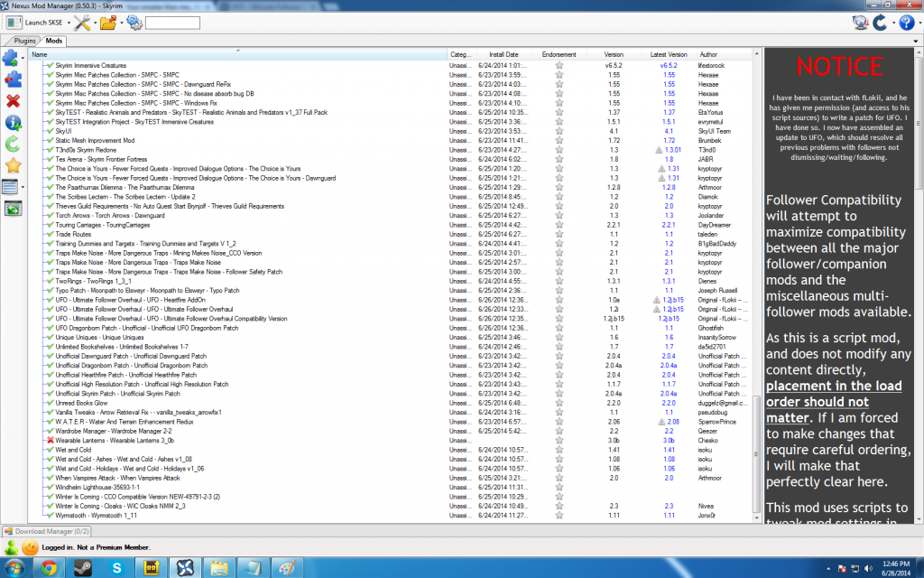This screenshot has height=578, width=924.
Task: Click the blue mod info tag icon
Action: pyautogui.click(x=13, y=122)
